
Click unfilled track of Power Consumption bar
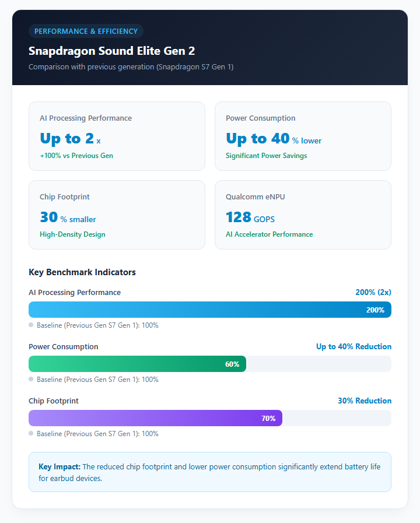pos(318,364)
